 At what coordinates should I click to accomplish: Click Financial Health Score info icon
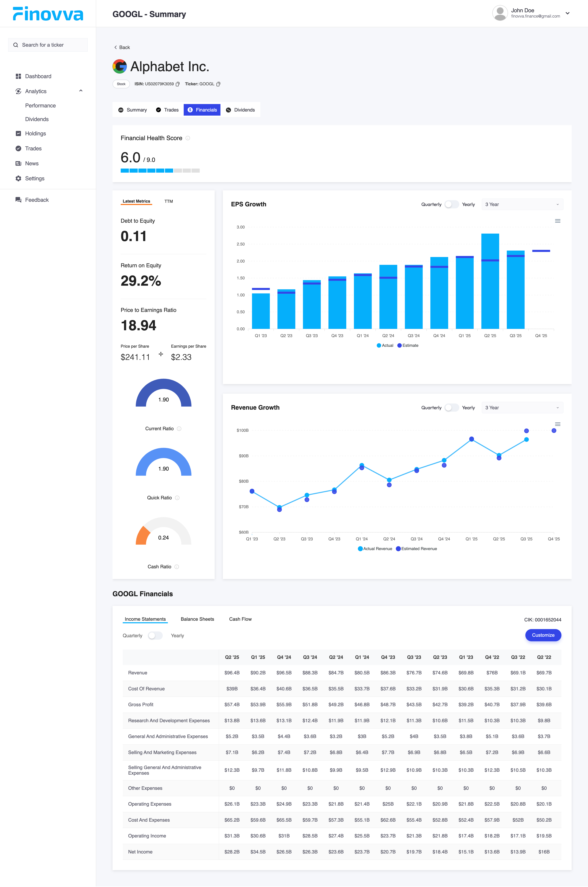(x=188, y=138)
